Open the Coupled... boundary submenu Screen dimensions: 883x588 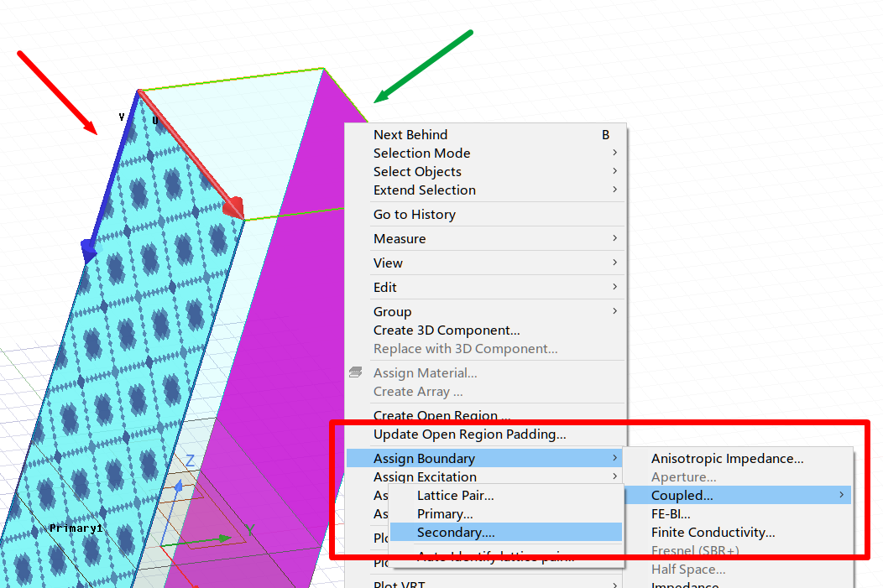pos(739,495)
